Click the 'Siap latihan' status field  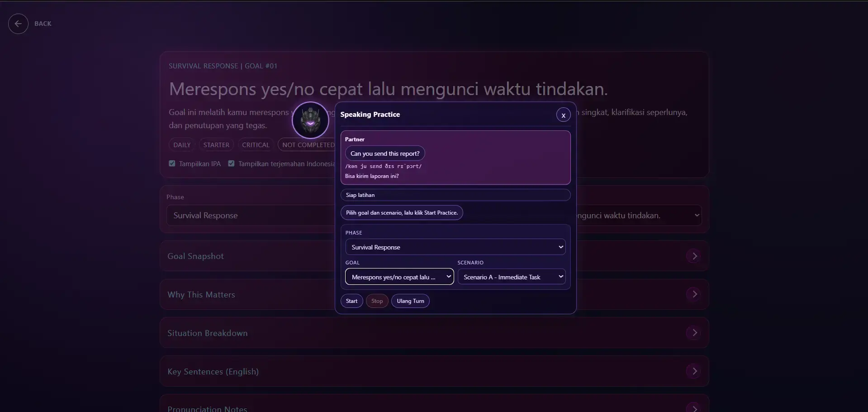tap(455, 195)
